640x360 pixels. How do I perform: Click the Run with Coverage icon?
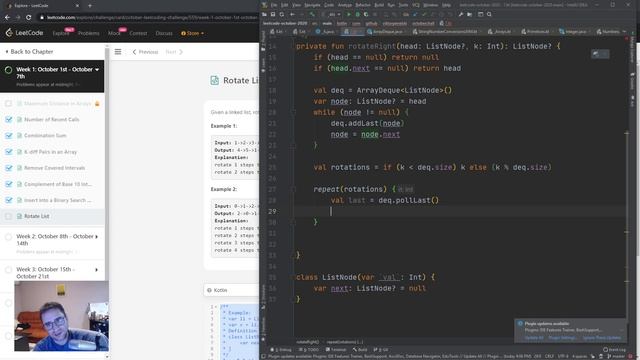(x=366, y=14)
